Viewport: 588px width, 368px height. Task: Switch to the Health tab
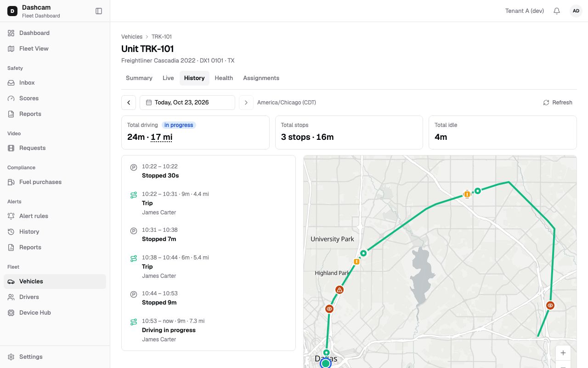(224, 78)
